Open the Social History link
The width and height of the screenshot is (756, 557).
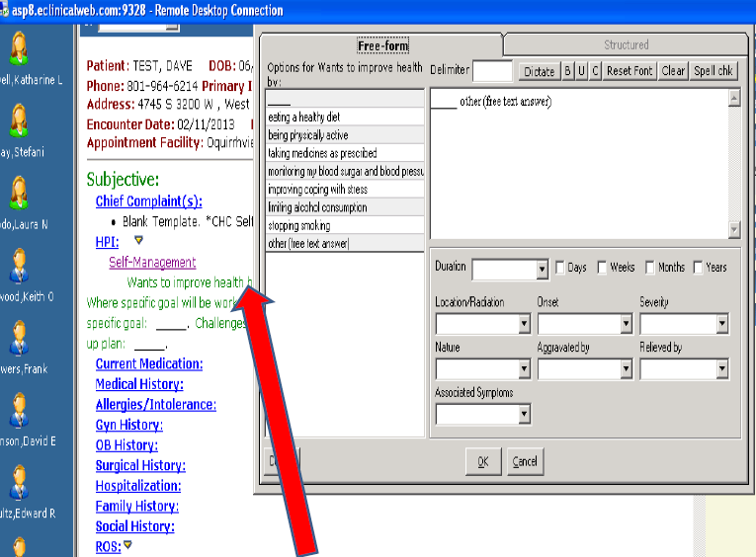point(135,526)
